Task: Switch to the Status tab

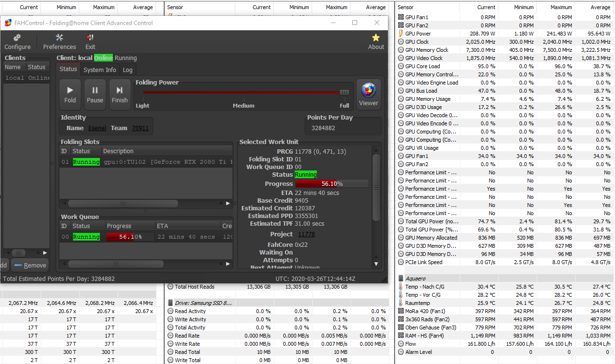Action: point(68,69)
